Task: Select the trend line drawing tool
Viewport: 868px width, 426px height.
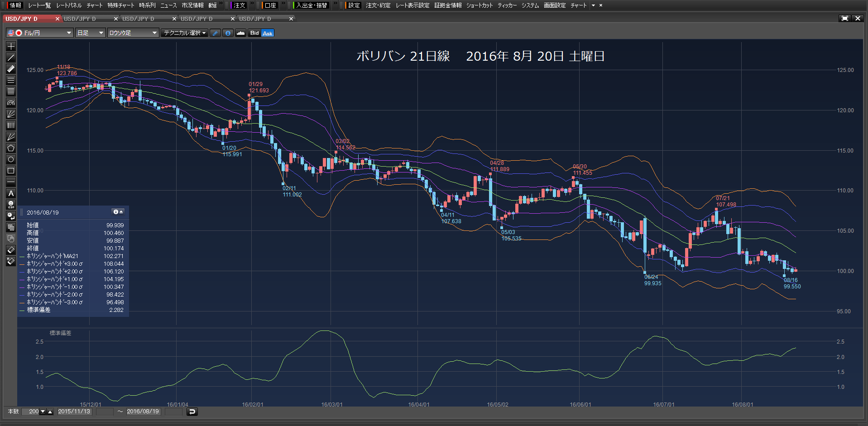Action: (x=11, y=57)
